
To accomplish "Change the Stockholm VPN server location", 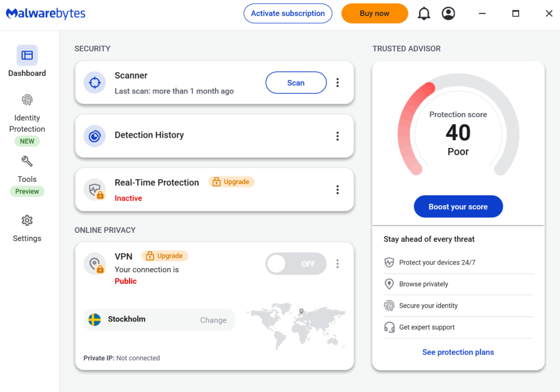I will tap(213, 320).
